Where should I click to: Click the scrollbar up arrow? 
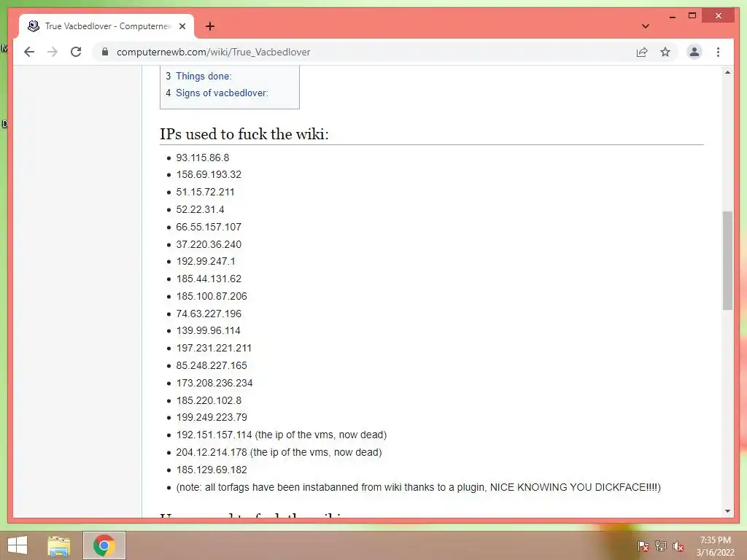point(727,72)
